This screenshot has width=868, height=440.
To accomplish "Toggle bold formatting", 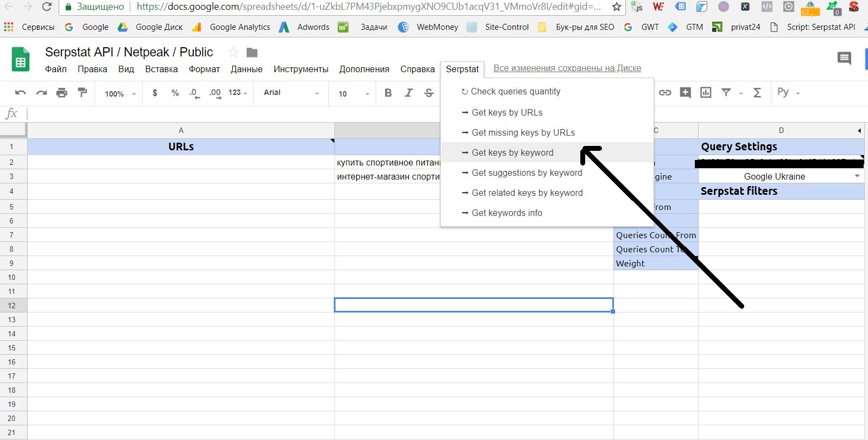I will pyautogui.click(x=388, y=93).
